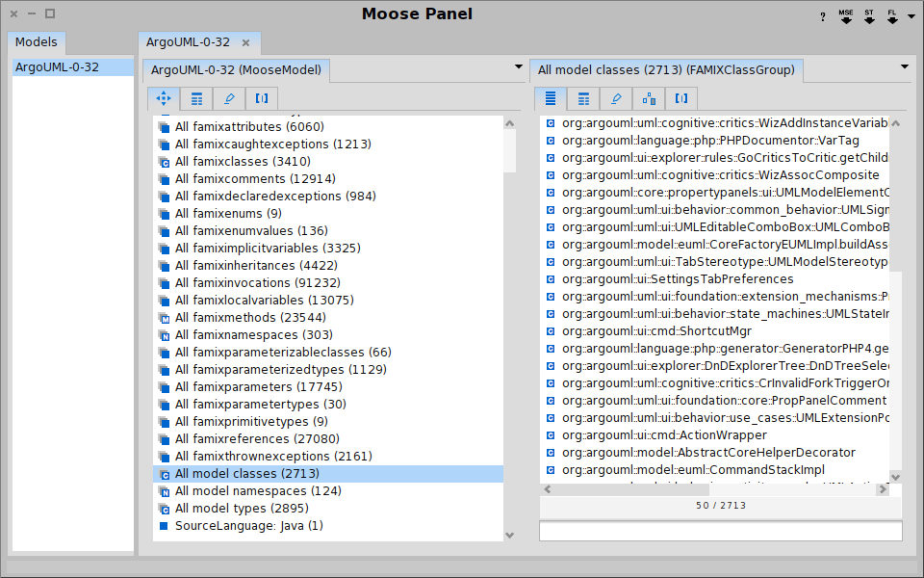Show the hierarchy diagram view in FAMIXClassGroup pane
This screenshot has width=924, height=578.
[x=649, y=98]
